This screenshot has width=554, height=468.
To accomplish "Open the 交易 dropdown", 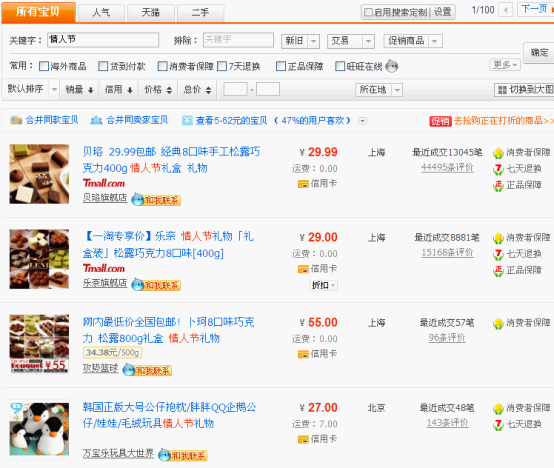I will point(350,41).
